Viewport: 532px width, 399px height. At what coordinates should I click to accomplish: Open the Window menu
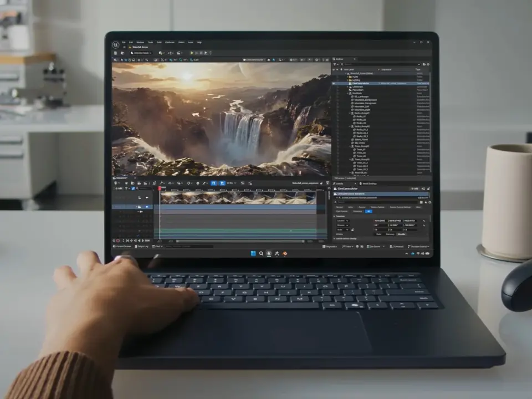[140, 43]
